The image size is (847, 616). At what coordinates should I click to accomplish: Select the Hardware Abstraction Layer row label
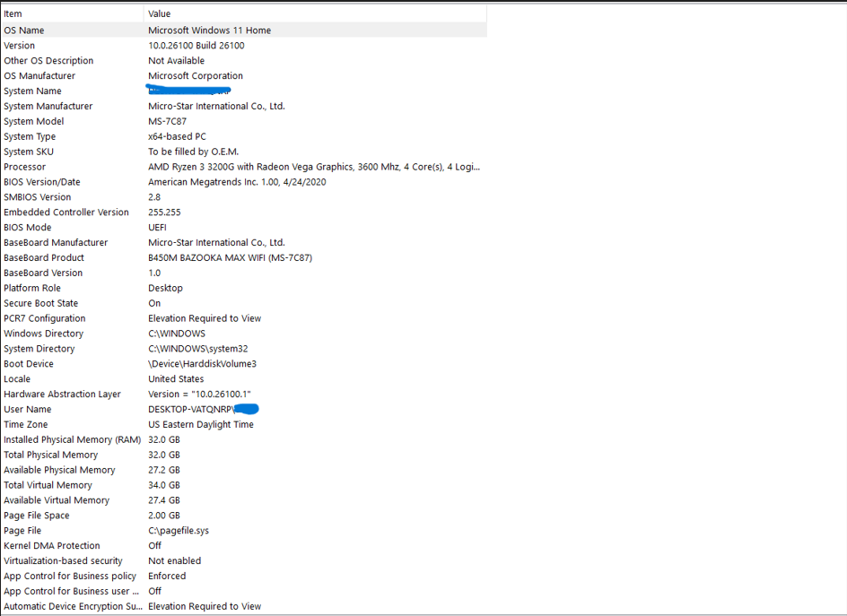click(x=62, y=394)
